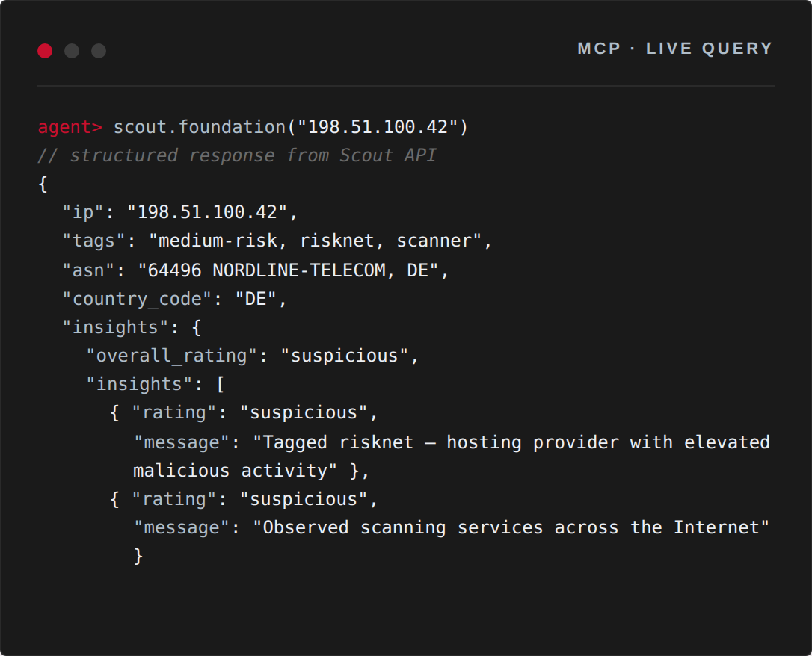812x656 pixels.
Task: Click the third gray window dot
Action: (x=99, y=51)
